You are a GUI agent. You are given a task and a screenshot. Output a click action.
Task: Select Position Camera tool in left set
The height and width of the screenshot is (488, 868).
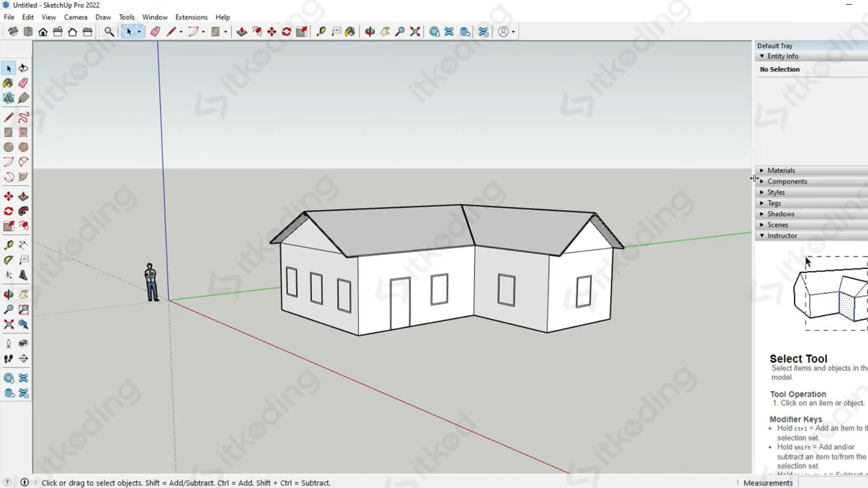pos(8,344)
